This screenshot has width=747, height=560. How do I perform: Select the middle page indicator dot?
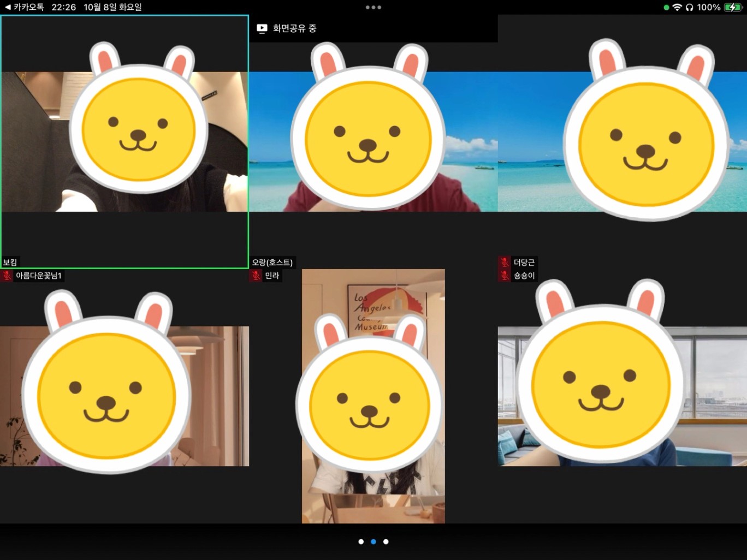pyautogui.click(x=373, y=541)
